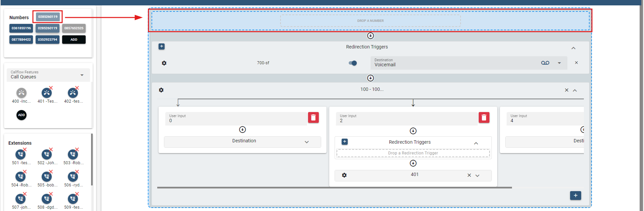Collapse the top Redirection Triggers section
The width and height of the screenshot is (644, 211).
573,48
